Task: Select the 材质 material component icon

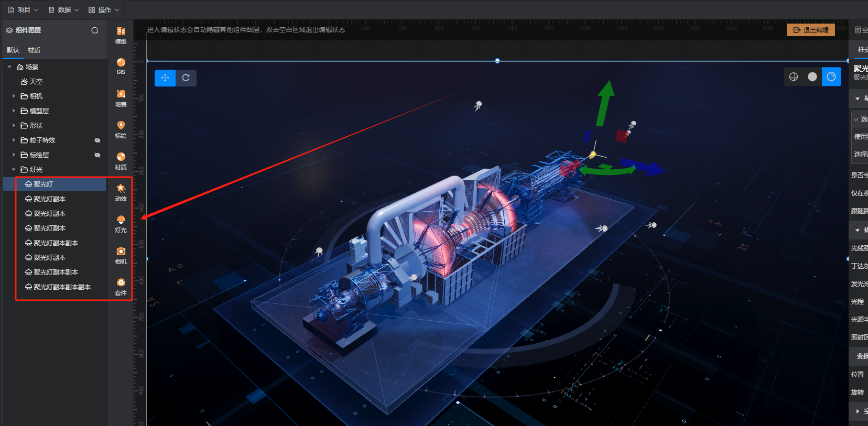Action: [121, 160]
